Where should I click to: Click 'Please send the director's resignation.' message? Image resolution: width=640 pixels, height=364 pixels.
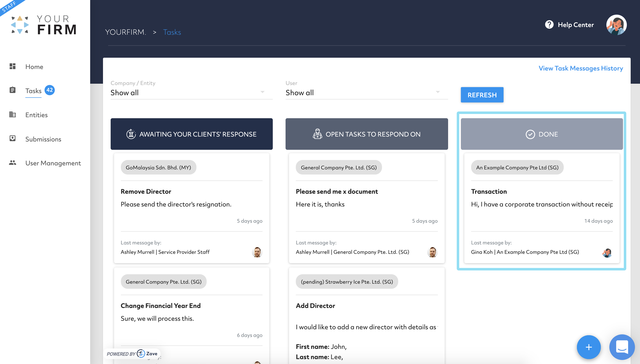click(x=176, y=204)
